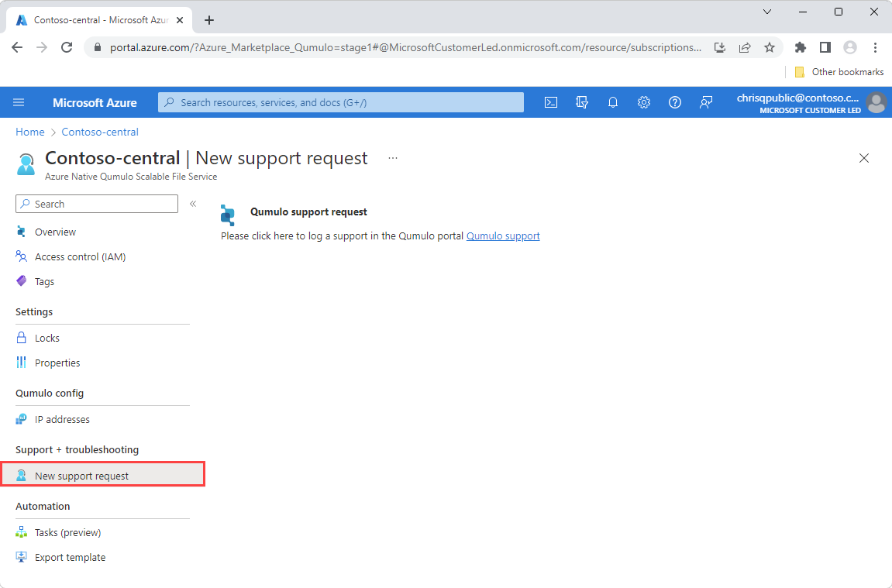Open the Help question mark icon
The height and width of the screenshot is (588, 892).
coord(675,102)
